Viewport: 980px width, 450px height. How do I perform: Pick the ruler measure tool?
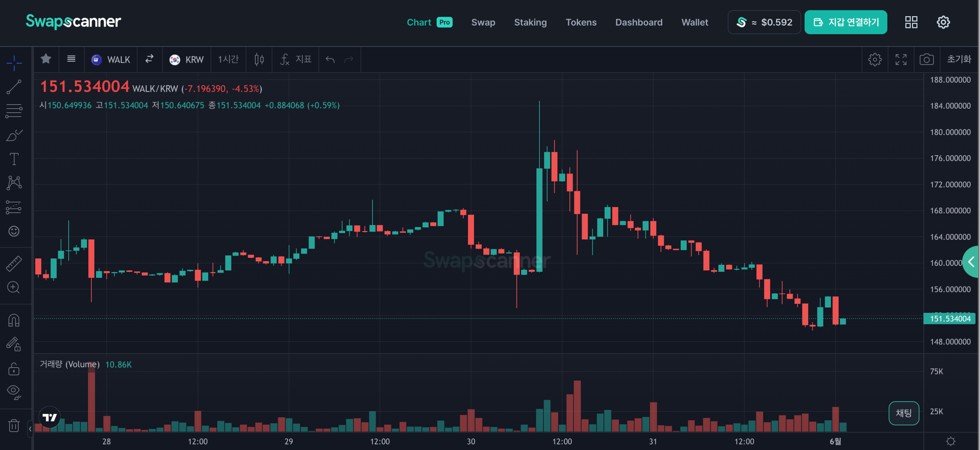coord(14,264)
